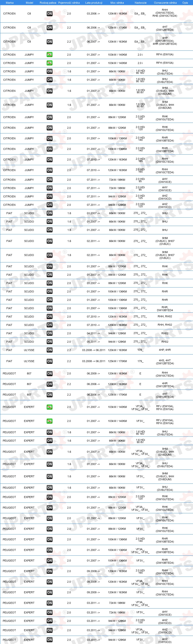Click the Nadwozie column header

[140, 3]
